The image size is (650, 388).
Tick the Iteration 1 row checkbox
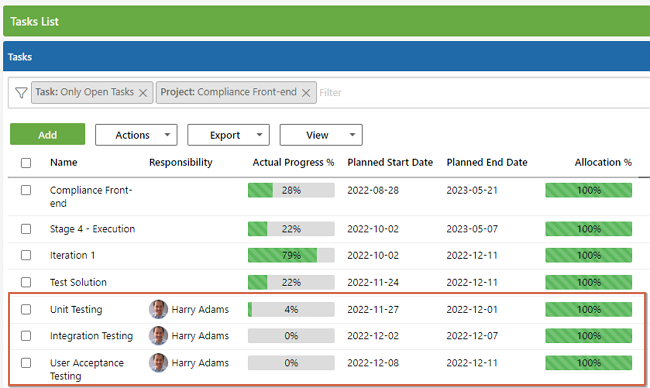pos(26,255)
